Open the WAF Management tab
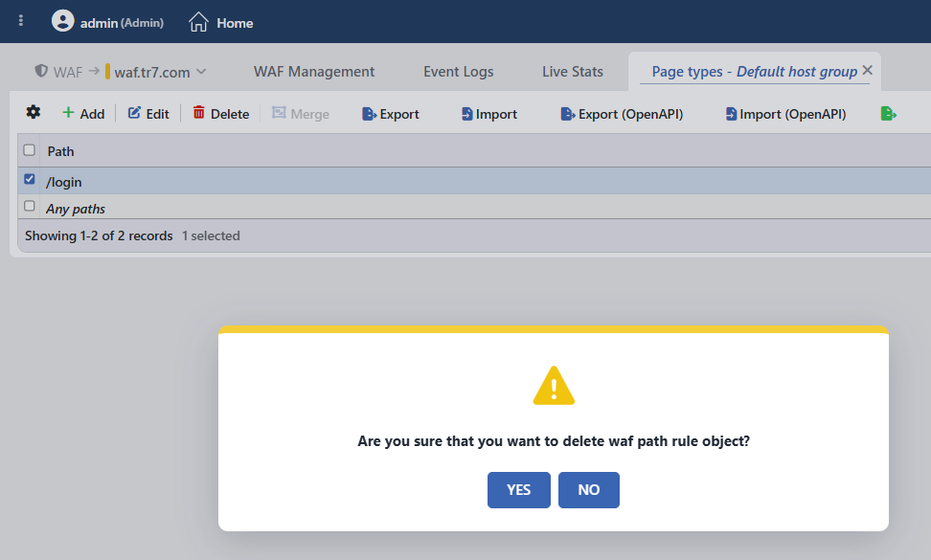 314,72
